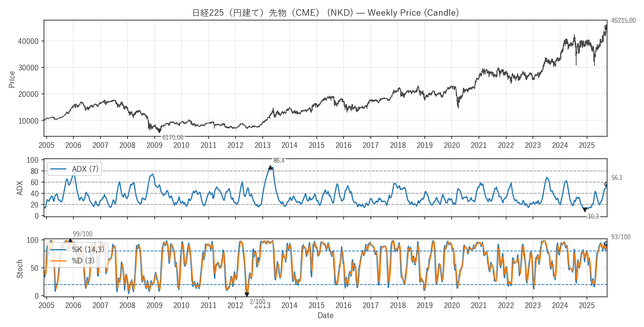Viewport: 644px width, 327px height.
Task: Click the ADX low triangle marker near 10.3
Action: 585,210
